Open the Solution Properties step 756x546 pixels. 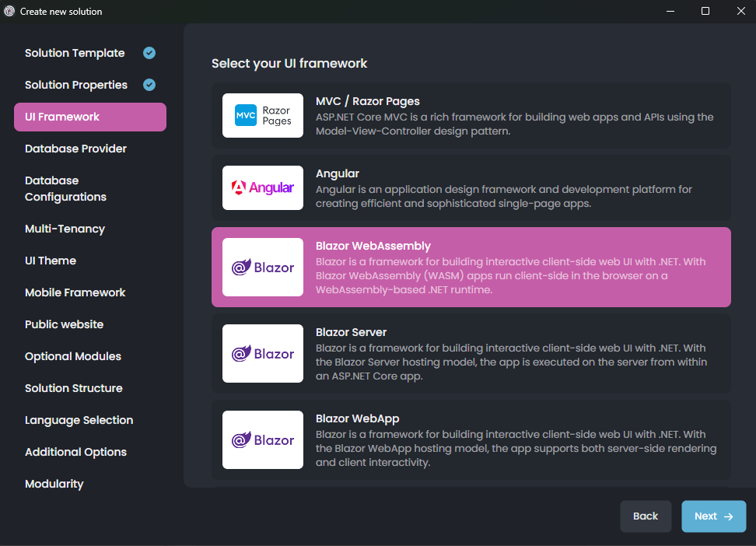point(76,85)
